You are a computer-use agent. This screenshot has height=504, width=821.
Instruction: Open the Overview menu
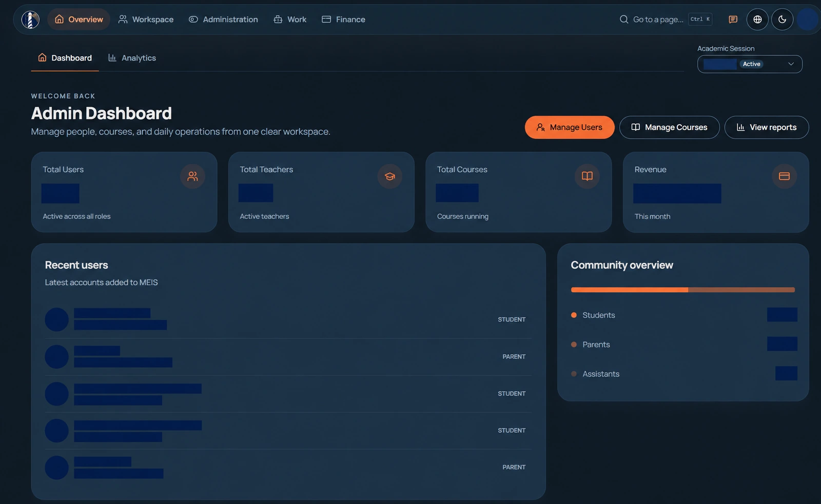pyautogui.click(x=79, y=19)
